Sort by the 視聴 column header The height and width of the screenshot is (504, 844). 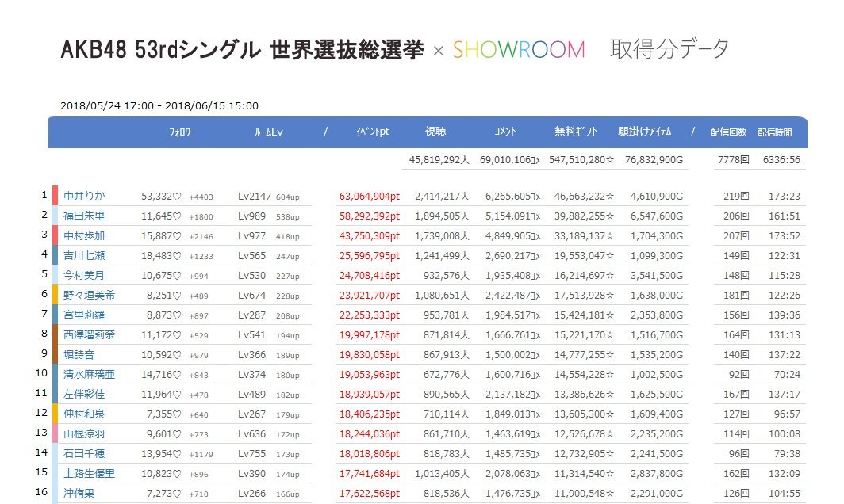(435, 132)
